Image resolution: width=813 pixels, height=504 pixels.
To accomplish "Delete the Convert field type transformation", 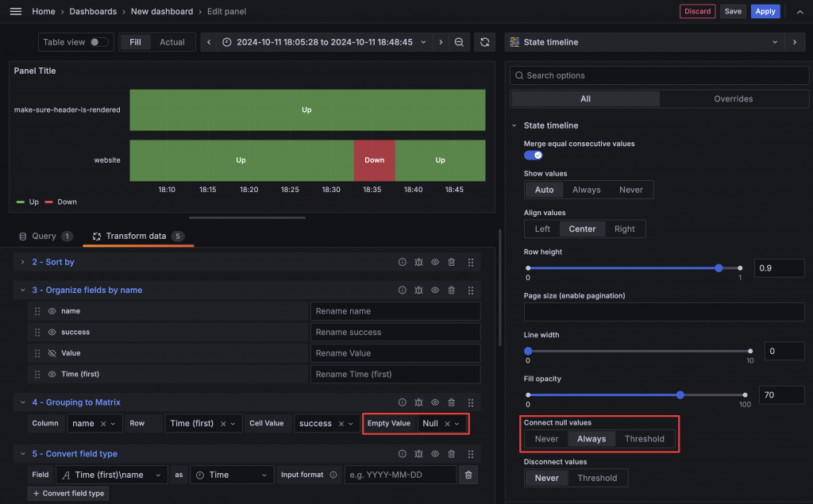I will 452,454.
